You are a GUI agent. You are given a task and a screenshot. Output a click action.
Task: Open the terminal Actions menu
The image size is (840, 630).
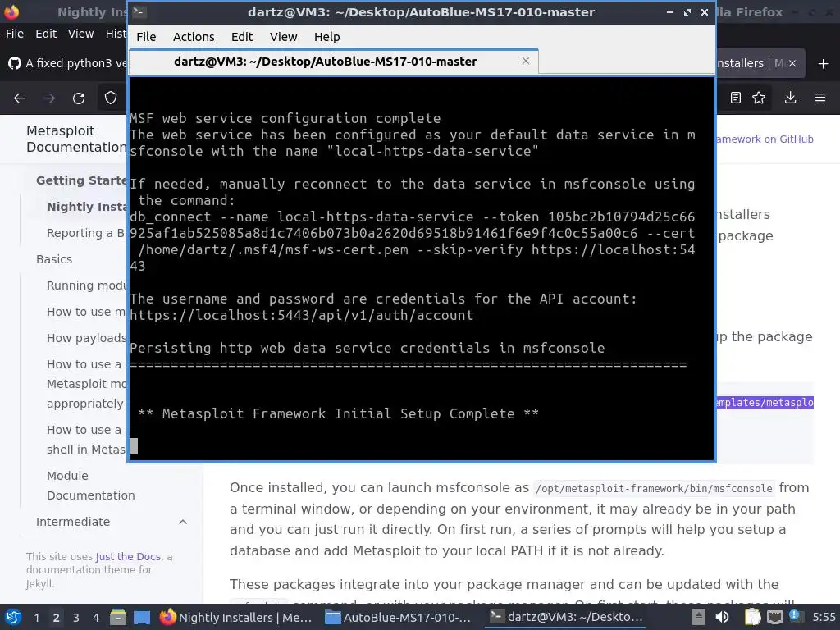(194, 37)
